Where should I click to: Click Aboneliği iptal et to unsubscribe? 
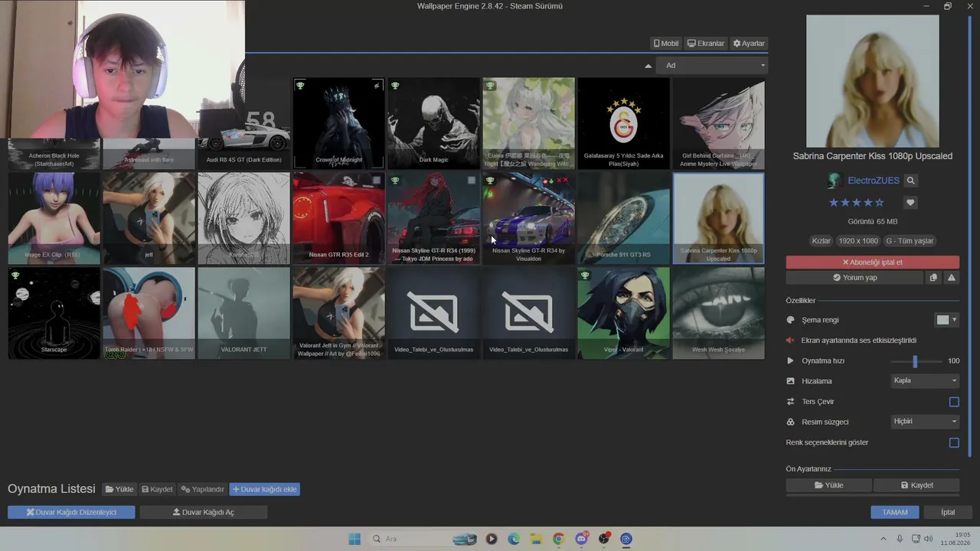[x=872, y=262]
